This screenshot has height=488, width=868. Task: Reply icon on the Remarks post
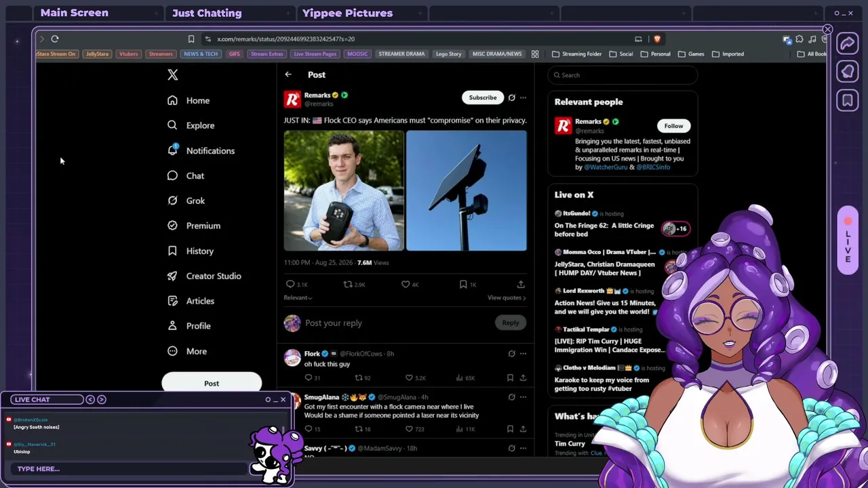pos(290,285)
